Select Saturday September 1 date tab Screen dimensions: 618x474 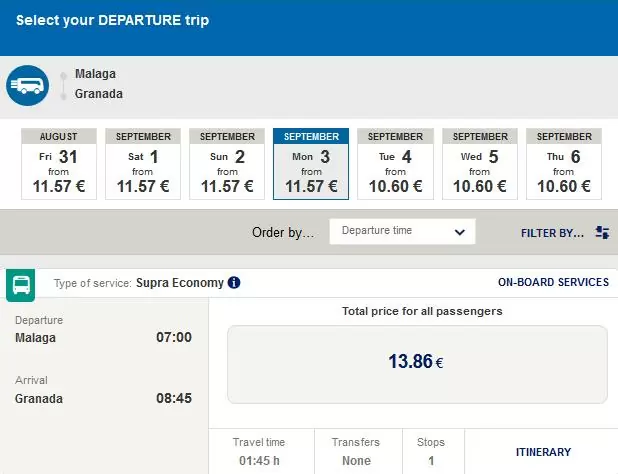coord(143,164)
